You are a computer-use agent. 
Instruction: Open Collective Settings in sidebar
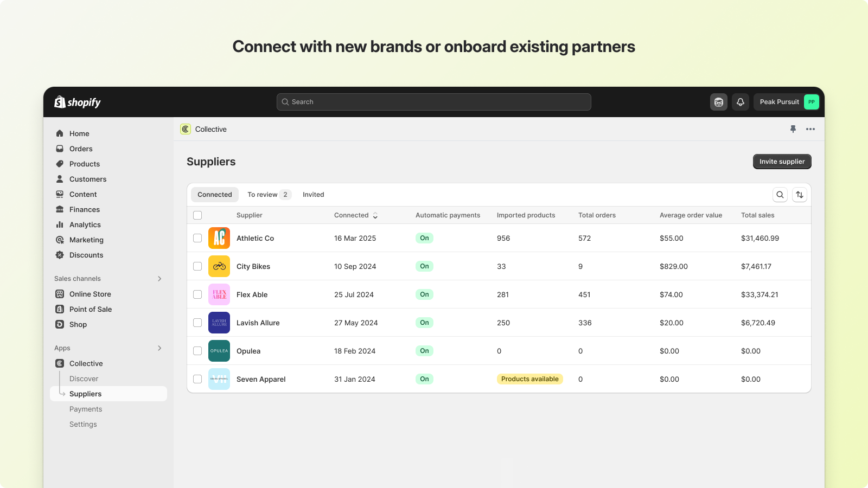(x=83, y=424)
